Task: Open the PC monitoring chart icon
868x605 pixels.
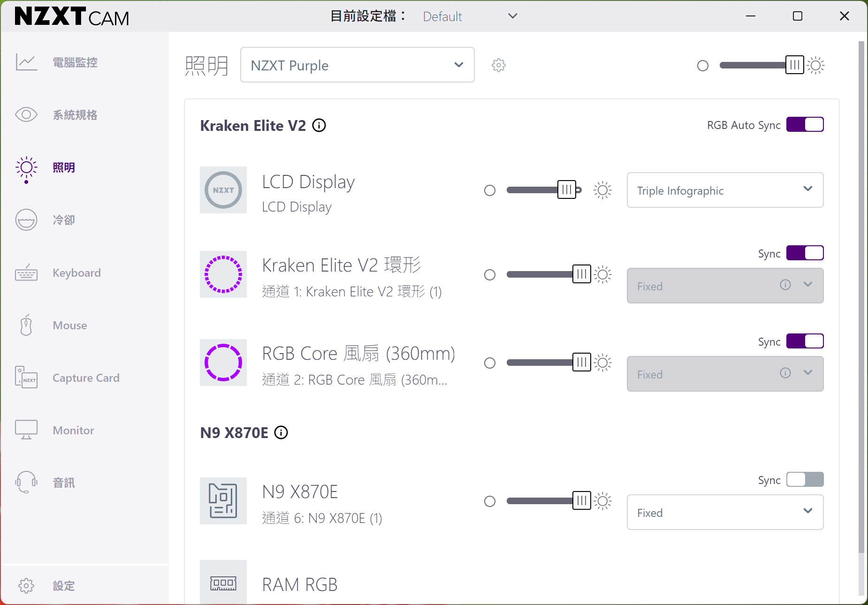Action: tap(26, 62)
